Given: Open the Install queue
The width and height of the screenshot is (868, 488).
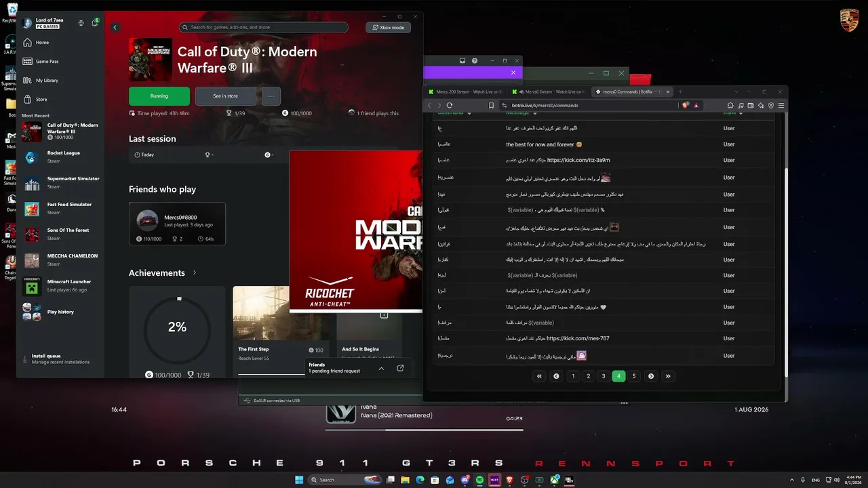Looking at the screenshot, I should 60,359.
